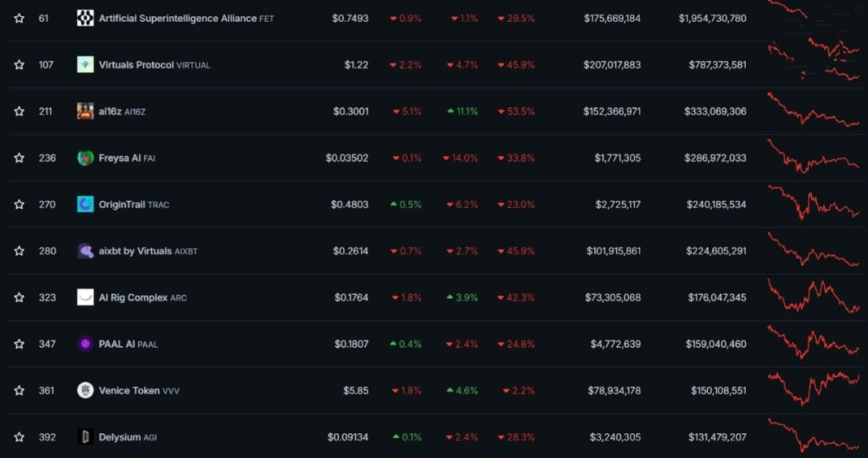Star the Freysa AI row
Image resolution: width=868 pixels, height=458 pixels.
tap(18, 157)
